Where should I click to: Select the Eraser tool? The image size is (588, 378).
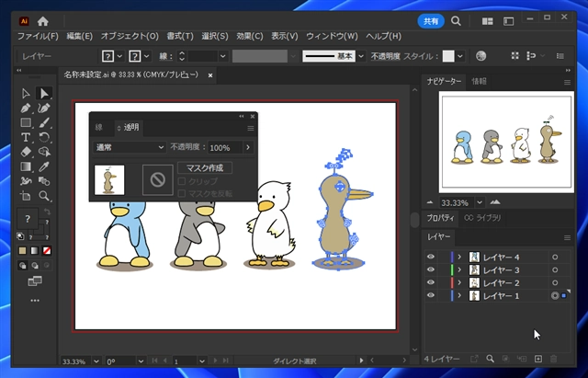(x=26, y=152)
